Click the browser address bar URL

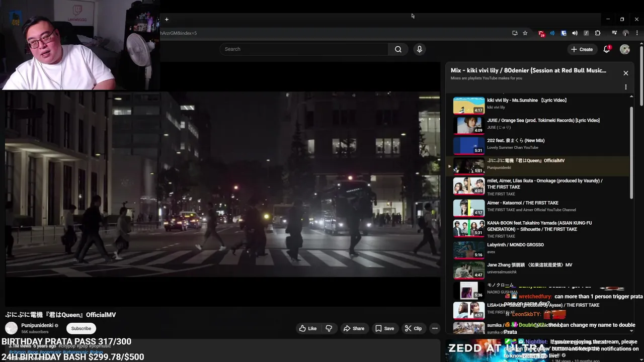tap(179, 33)
